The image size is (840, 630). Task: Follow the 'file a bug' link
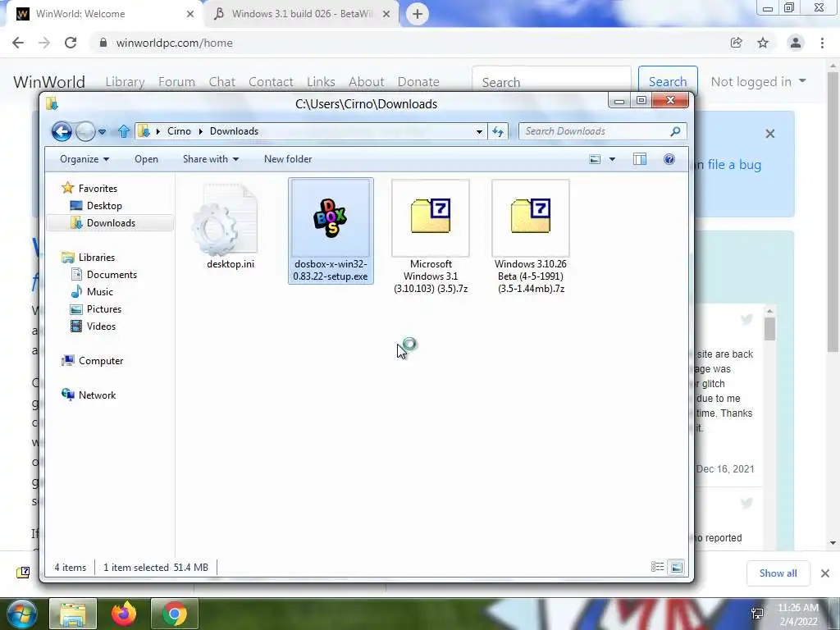734,164
